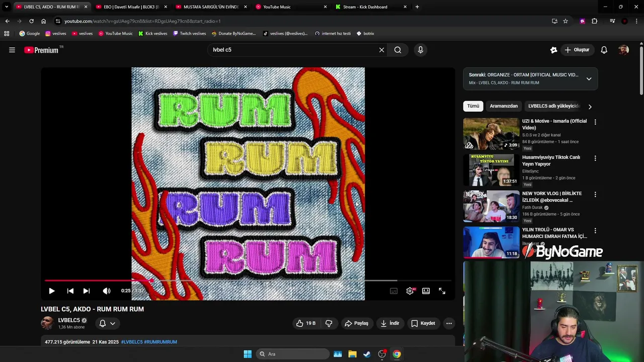The image size is (644, 362).
Task: Share the video via Paylaş button
Action: click(x=357, y=323)
